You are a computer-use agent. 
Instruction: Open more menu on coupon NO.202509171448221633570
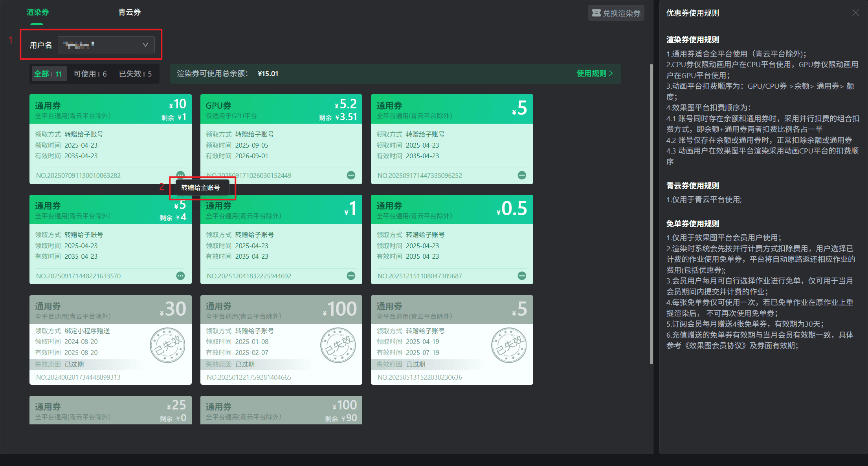pos(180,276)
